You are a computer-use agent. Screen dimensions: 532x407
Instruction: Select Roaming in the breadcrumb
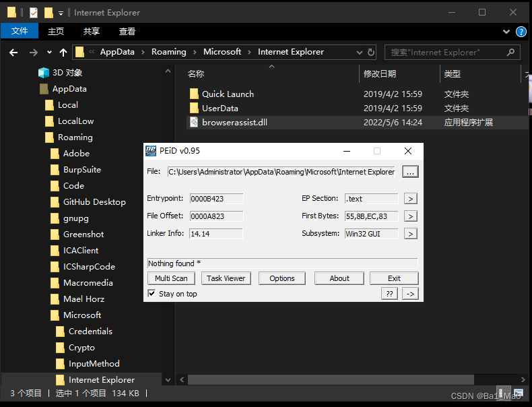(x=168, y=52)
